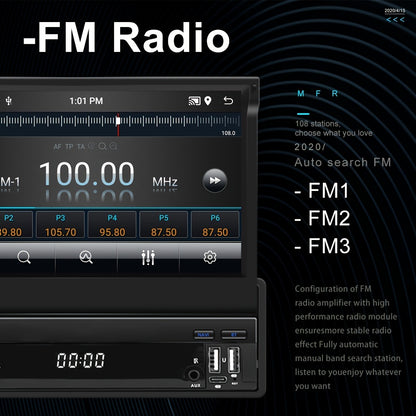The height and width of the screenshot is (416, 416).
Task: Toggle the AF option
Action: pyautogui.click(x=57, y=147)
